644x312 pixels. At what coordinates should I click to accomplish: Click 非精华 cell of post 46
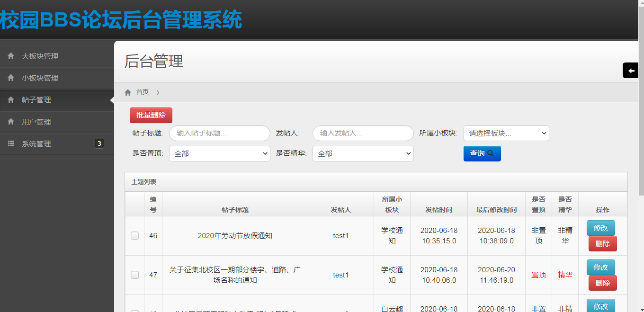565,236
